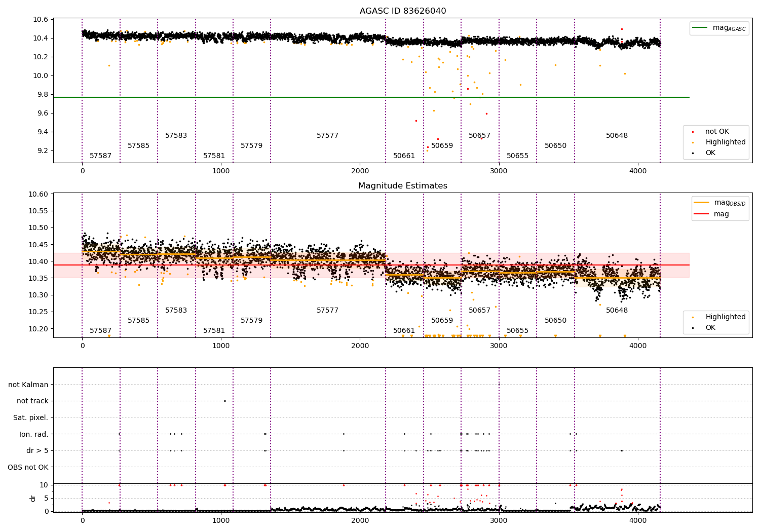Screen dimensions: 760x532
Task: Click label 50659 in the Magnitude Estimates plot
Action: [442, 321]
